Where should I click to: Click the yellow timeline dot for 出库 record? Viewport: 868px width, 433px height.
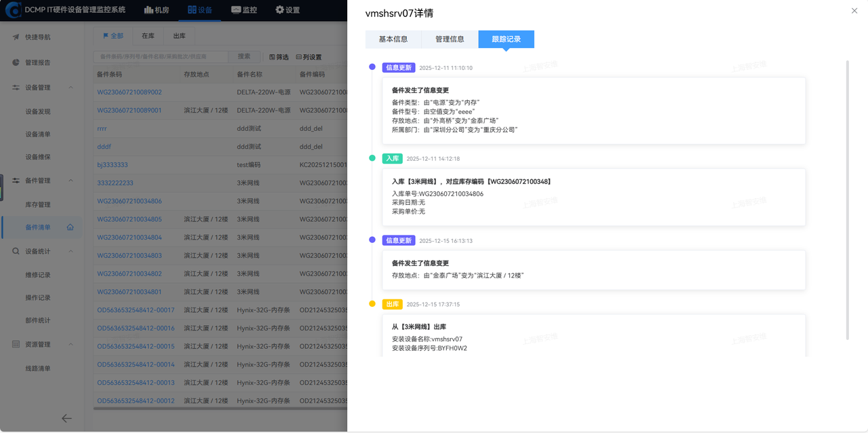tap(372, 303)
